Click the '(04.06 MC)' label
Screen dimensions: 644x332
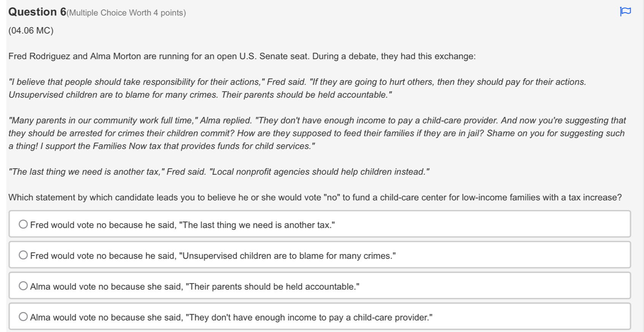point(31,30)
